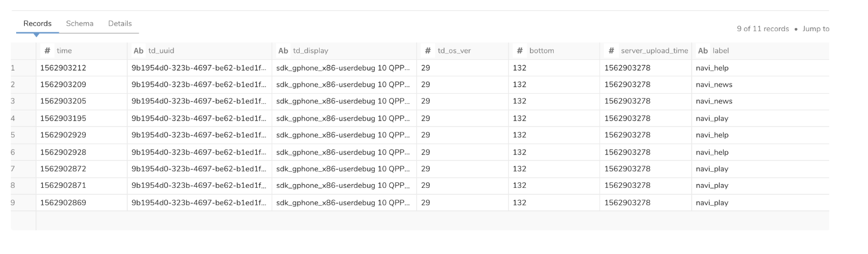
Task: Click the number type icon beside time
Action: [x=47, y=51]
